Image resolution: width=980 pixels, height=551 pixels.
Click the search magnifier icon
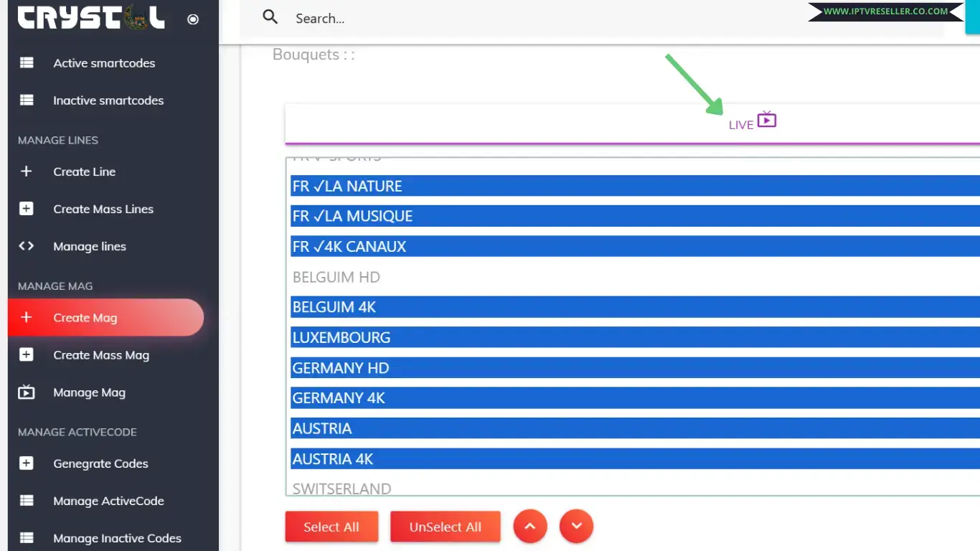270,17
